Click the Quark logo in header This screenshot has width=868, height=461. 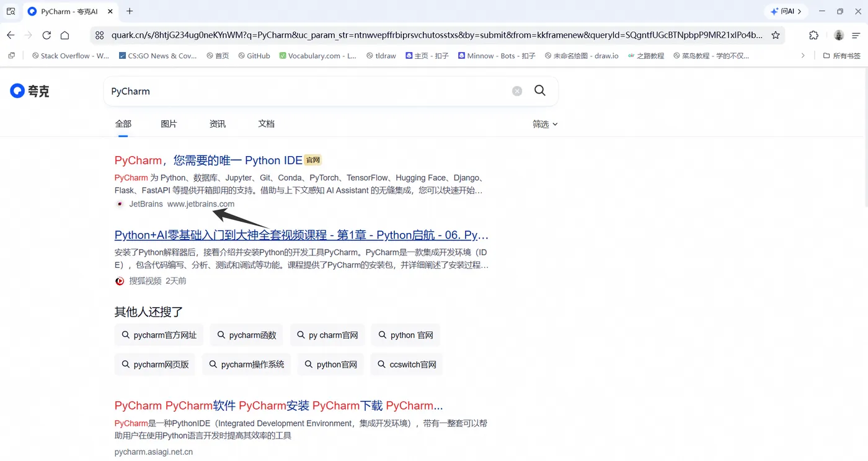coord(29,91)
